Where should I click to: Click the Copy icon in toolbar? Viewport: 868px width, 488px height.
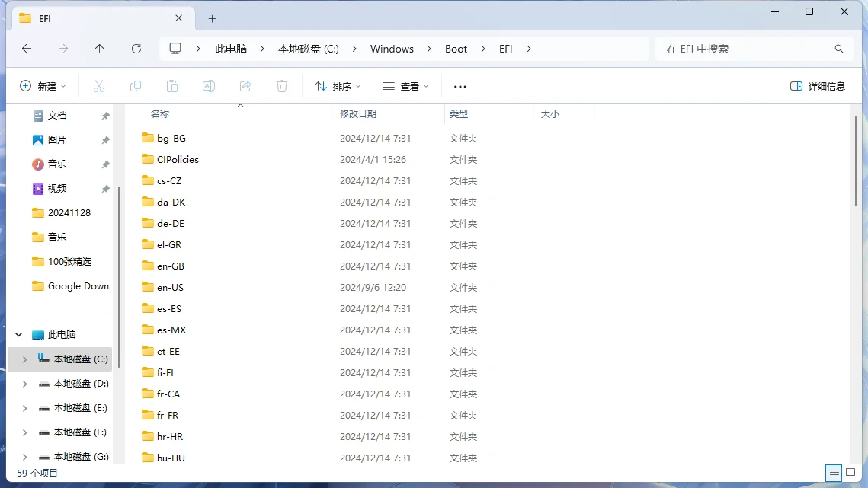pos(136,86)
